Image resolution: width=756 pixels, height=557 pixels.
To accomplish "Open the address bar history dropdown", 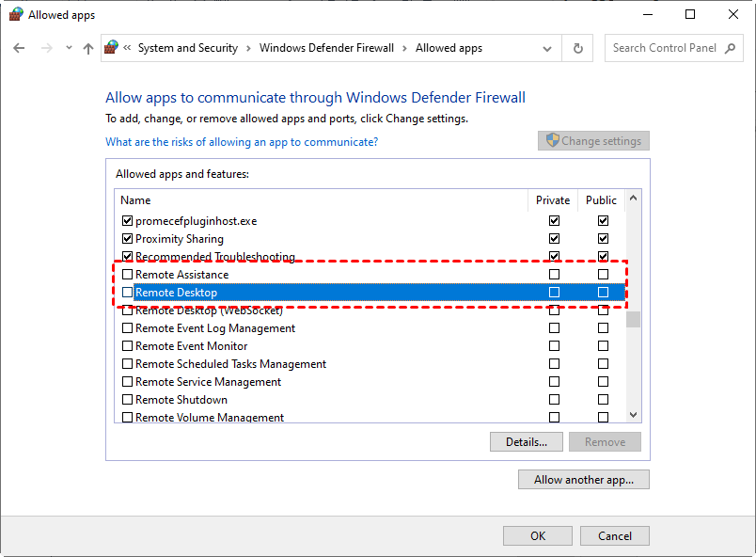I will pos(545,48).
